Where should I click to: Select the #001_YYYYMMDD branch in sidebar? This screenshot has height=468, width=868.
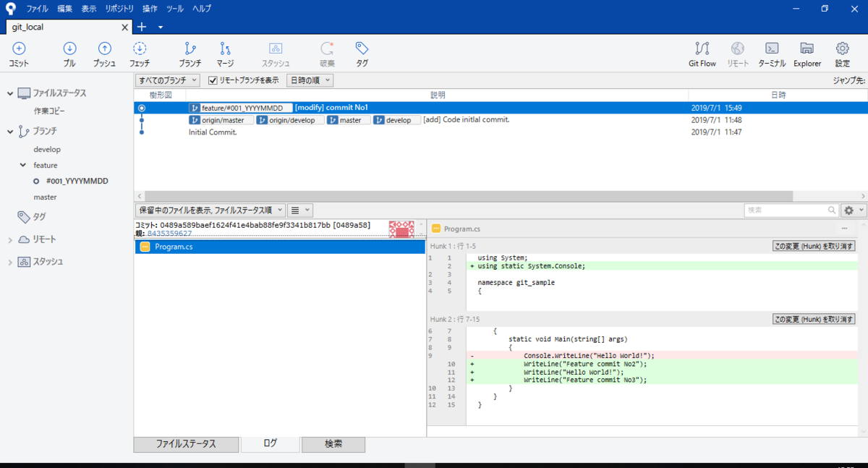77,181
